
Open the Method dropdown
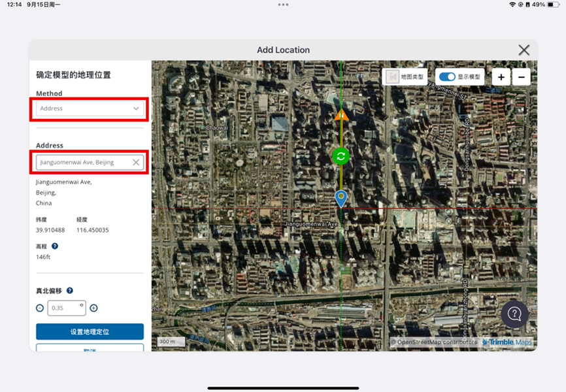point(90,108)
